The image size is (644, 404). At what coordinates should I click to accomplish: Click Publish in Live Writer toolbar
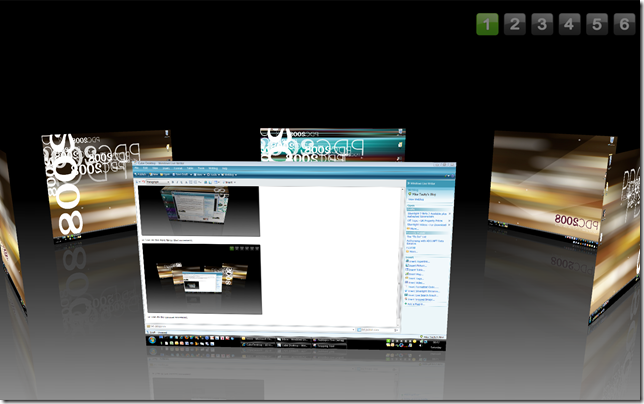(x=140, y=174)
